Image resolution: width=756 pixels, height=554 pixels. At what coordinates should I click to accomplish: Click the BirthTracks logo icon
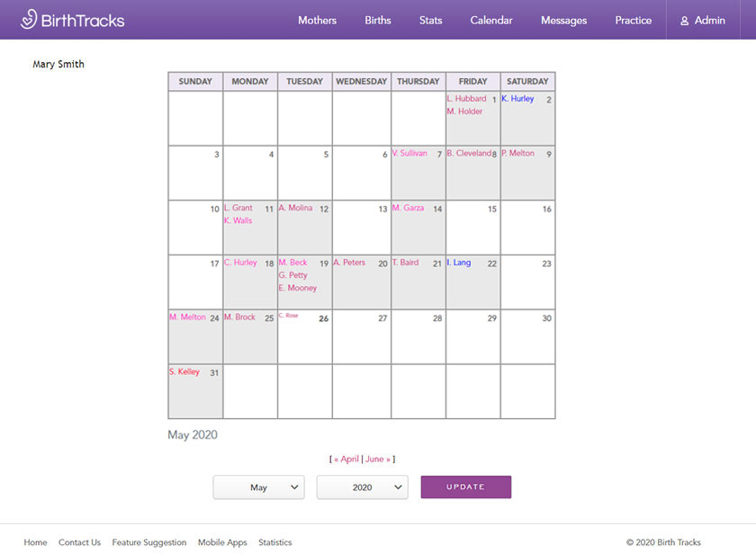pyautogui.click(x=29, y=19)
